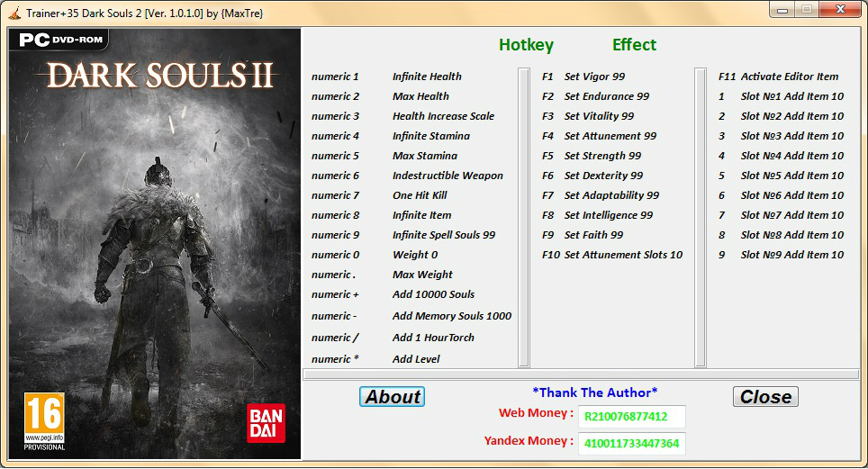Click the Thank The Author text
The image size is (868, 469).
(x=595, y=392)
